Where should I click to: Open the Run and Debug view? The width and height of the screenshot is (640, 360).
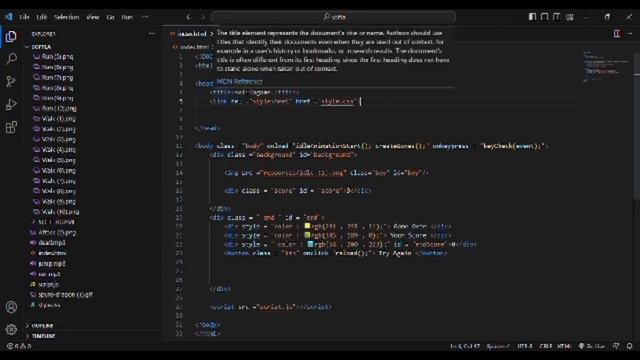point(11,104)
